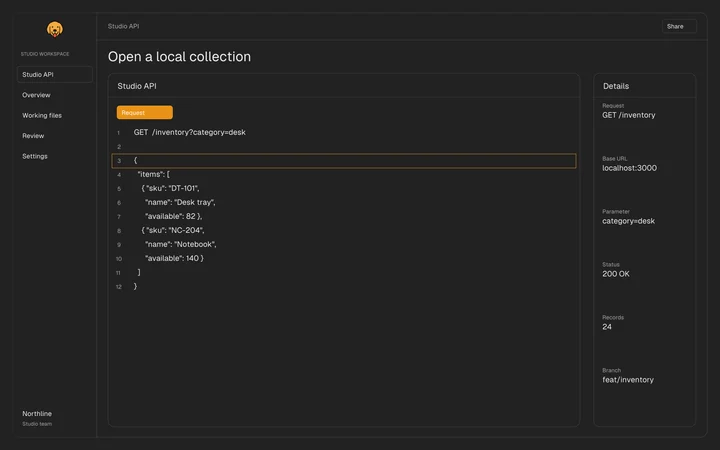Click Records value 24
This screenshot has width=720, height=450.
pos(607,327)
